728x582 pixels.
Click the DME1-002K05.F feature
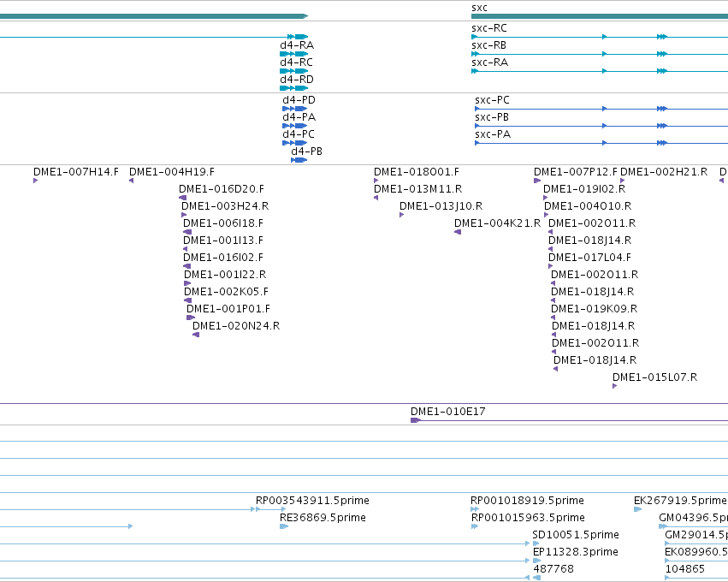point(187,300)
